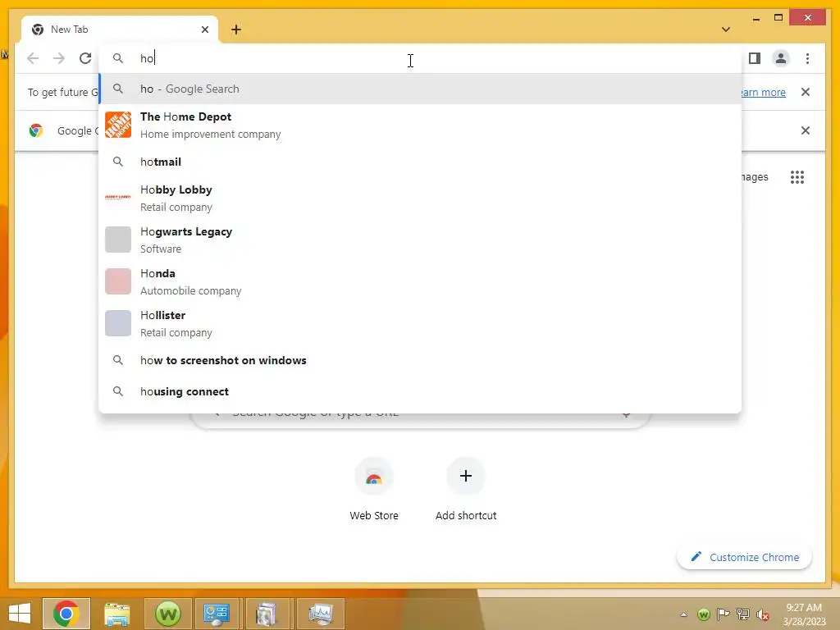Click the browser forward arrow
840x630 pixels.
59,58
